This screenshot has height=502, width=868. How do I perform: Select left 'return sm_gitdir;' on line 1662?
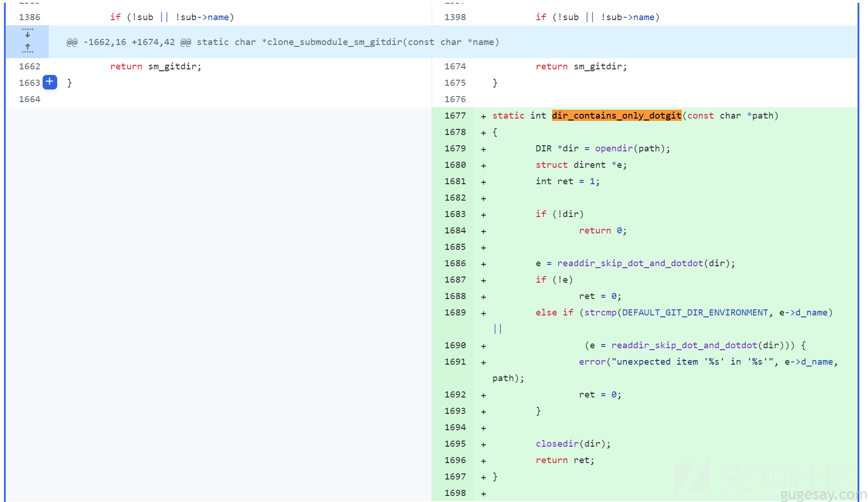tap(156, 66)
